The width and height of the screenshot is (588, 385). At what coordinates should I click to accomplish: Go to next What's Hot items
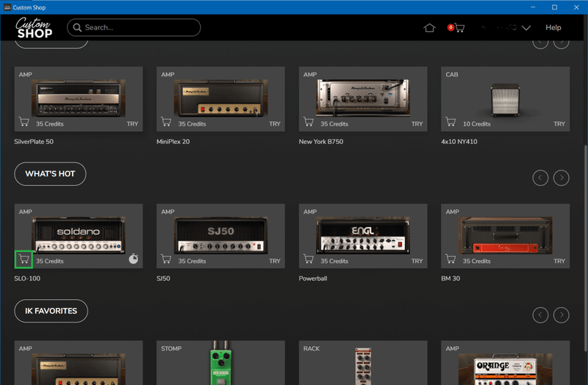[562, 178]
